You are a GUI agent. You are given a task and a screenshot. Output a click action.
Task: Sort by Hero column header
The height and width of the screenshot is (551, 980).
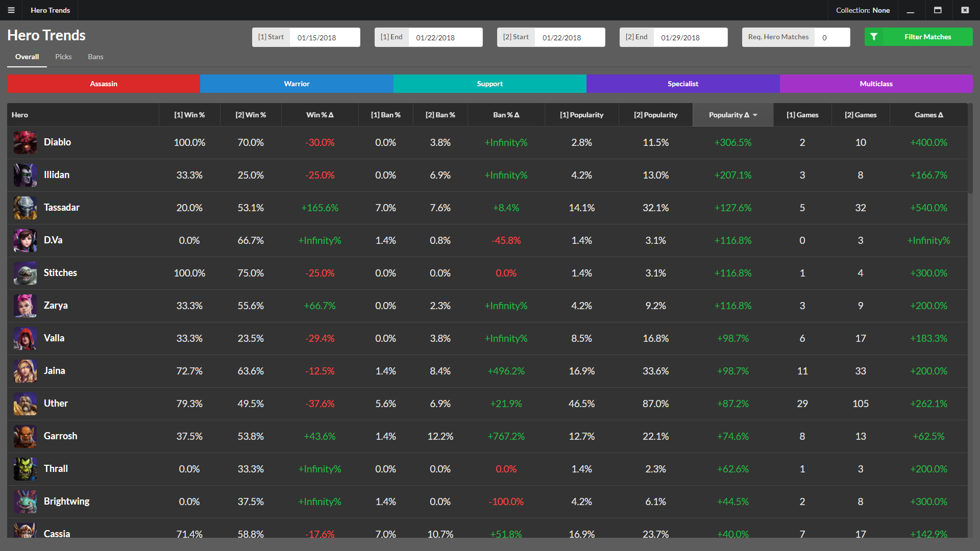tap(83, 115)
